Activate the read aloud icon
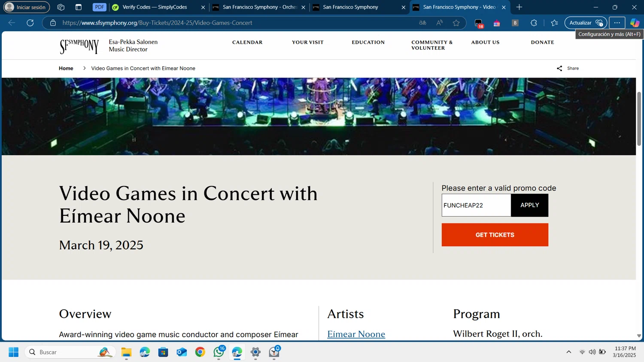The height and width of the screenshot is (362, 644). pyautogui.click(x=439, y=23)
